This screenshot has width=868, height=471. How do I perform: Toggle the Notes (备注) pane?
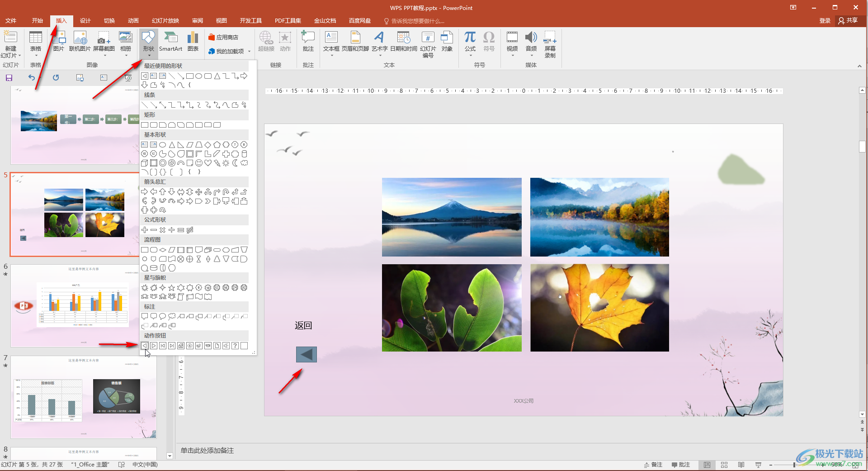(653, 465)
